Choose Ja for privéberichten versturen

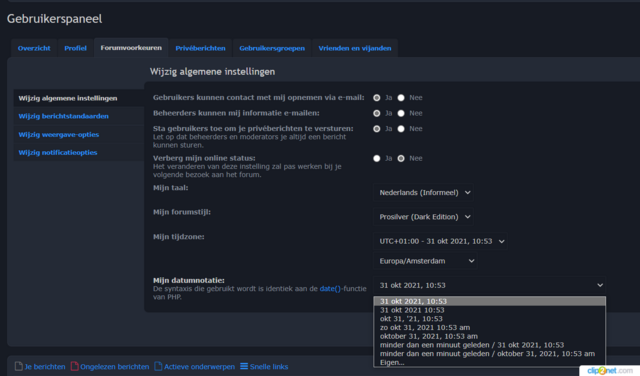point(377,129)
